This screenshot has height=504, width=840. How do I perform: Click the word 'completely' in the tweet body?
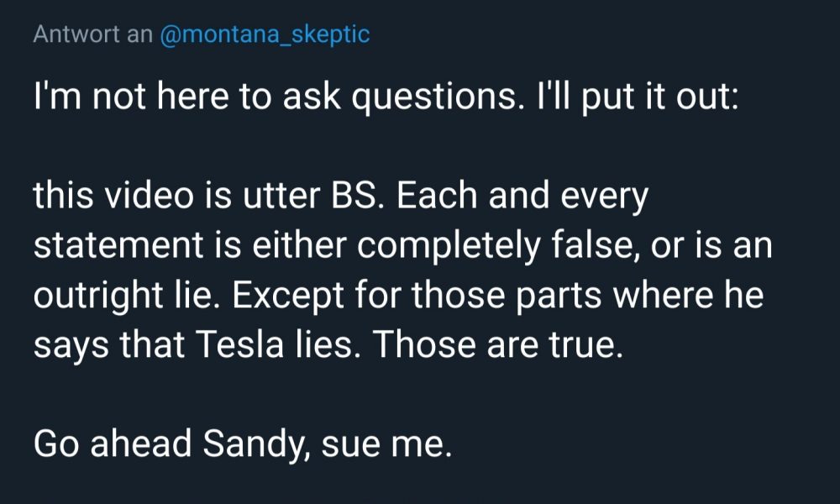click(x=449, y=247)
